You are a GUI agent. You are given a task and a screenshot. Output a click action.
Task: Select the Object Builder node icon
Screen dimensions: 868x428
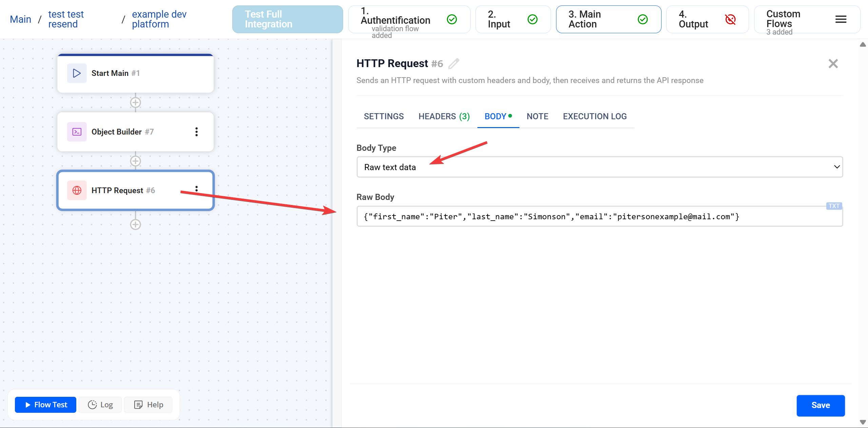click(76, 131)
